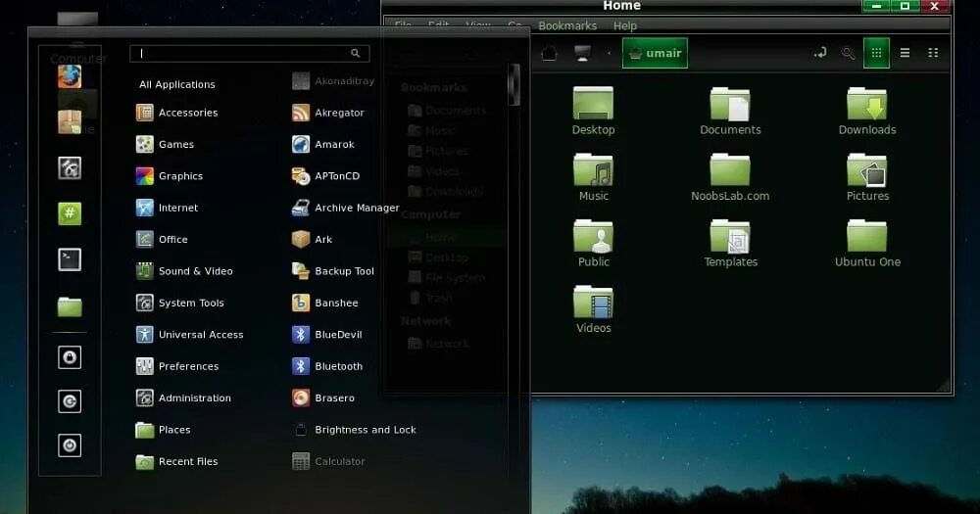Switch file manager to icon view
The image size is (980, 514).
876,53
